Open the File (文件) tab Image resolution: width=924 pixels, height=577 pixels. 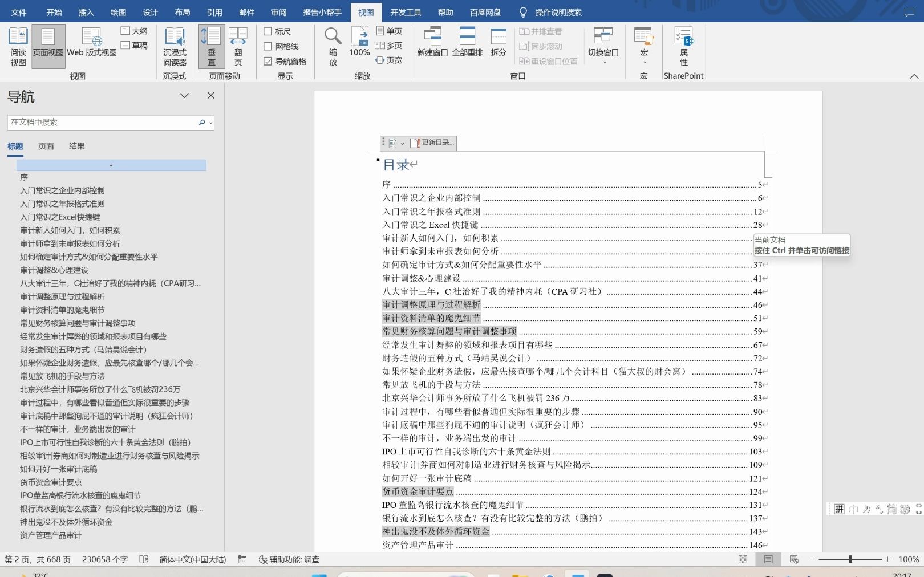(19, 12)
